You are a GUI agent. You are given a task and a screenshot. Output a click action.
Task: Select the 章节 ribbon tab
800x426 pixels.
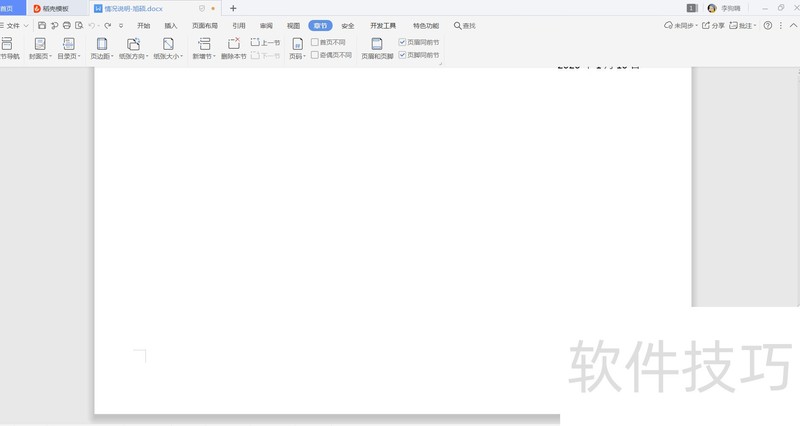320,26
